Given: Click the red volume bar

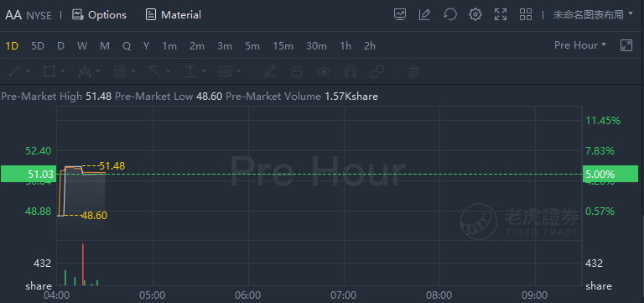Looking at the screenshot, I should [83, 264].
